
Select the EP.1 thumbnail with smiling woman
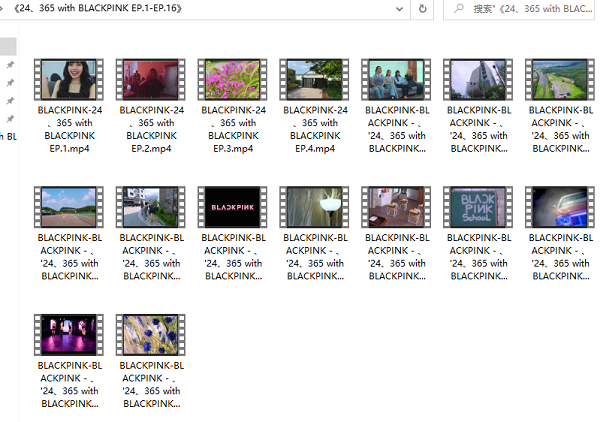[x=69, y=80]
